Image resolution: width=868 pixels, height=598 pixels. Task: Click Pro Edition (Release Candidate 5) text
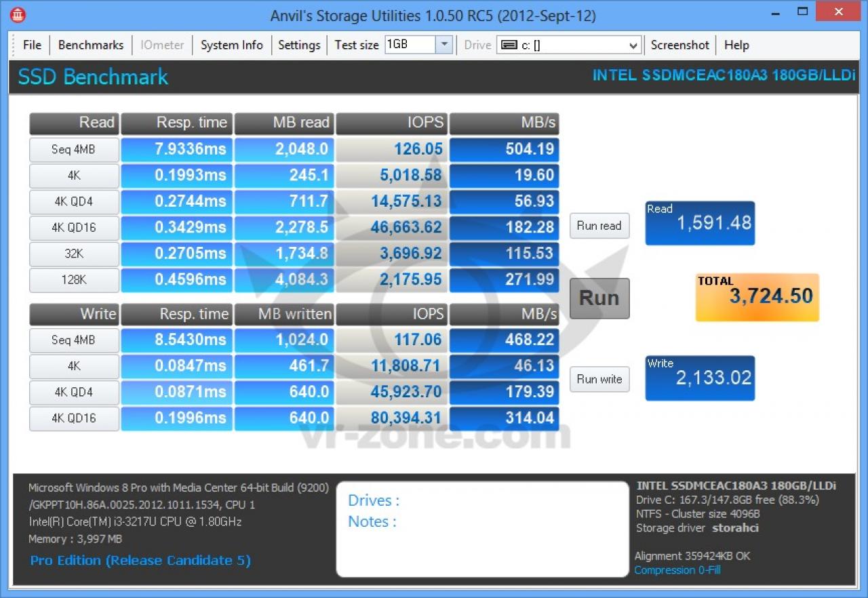click(x=140, y=561)
